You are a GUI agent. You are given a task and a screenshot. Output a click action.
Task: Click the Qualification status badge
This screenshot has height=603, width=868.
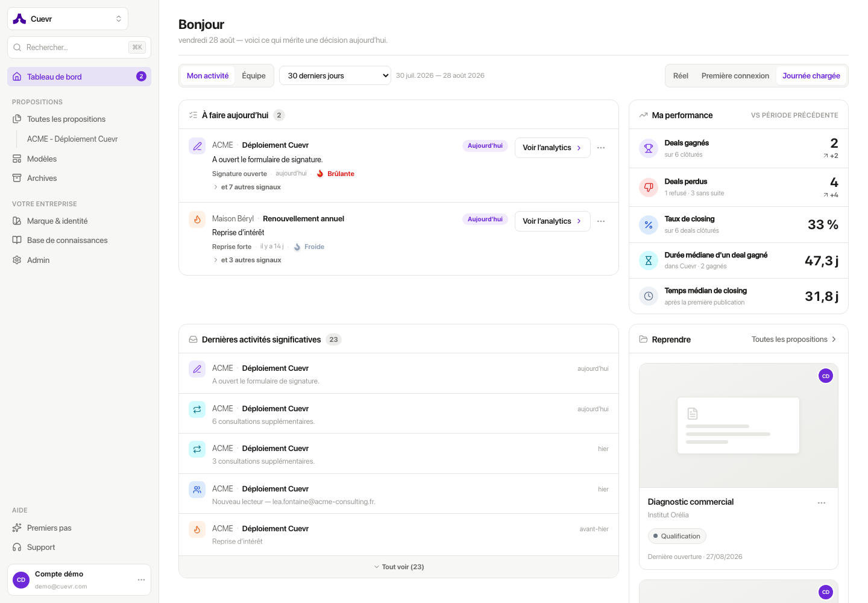(677, 536)
